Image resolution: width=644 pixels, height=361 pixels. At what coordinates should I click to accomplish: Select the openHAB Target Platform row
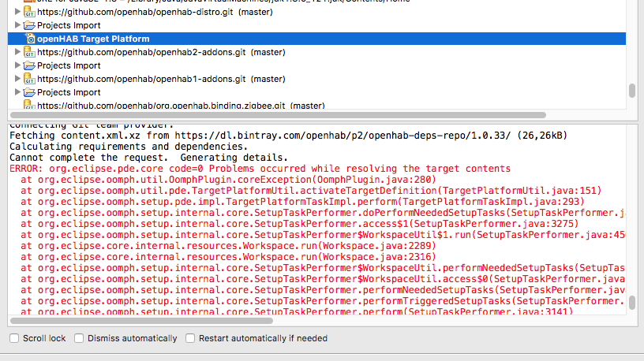[x=316, y=39]
